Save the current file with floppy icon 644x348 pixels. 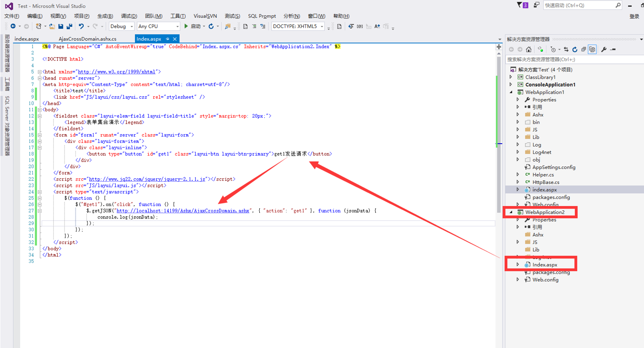click(x=61, y=27)
